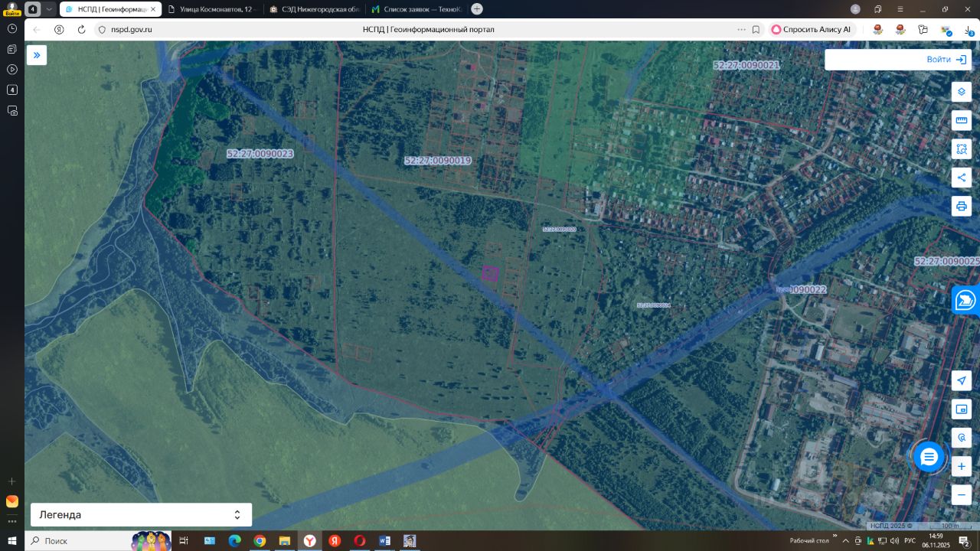Switch to Улица Космонавтов, 12 tab
The image size is (980, 551).
pos(212,9)
